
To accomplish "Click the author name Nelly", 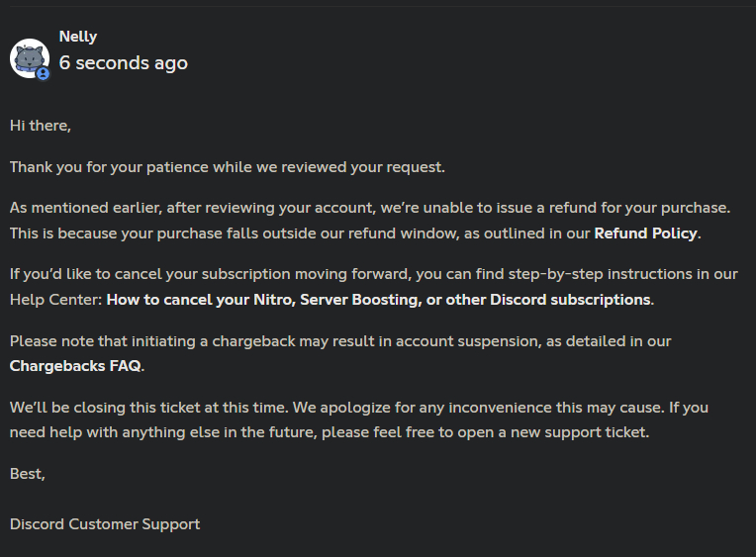I will tap(78, 37).
